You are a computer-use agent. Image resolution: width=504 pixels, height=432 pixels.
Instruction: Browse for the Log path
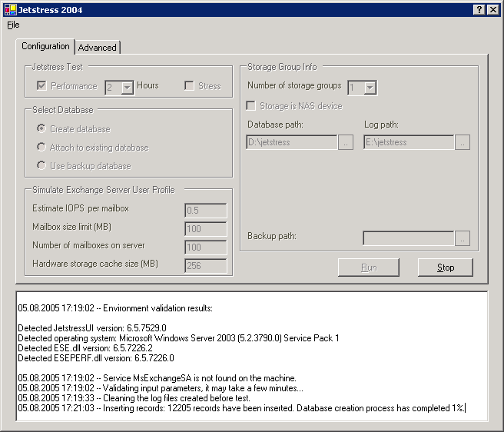(x=463, y=142)
